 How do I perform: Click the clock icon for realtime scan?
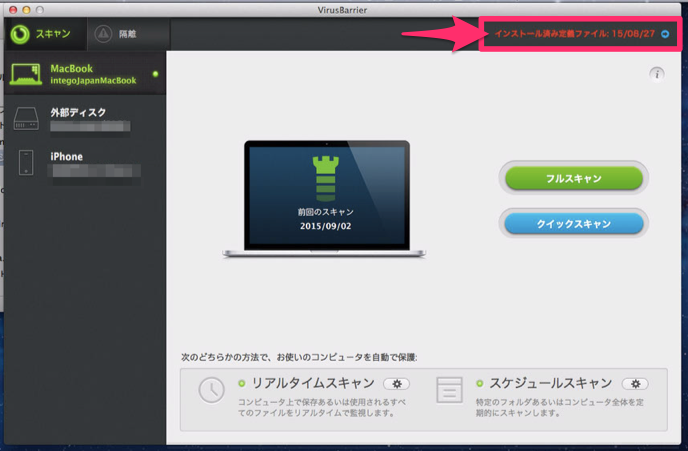pos(211,390)
